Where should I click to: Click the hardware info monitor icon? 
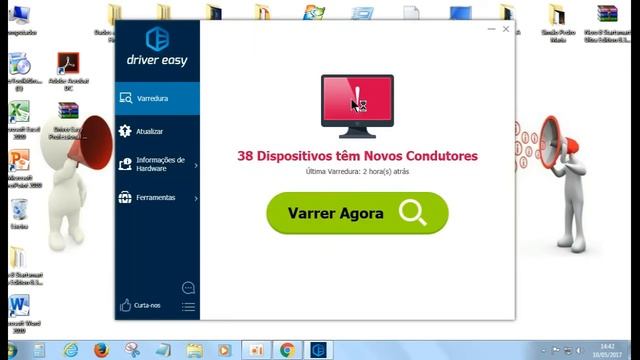(x=125, y=164)
